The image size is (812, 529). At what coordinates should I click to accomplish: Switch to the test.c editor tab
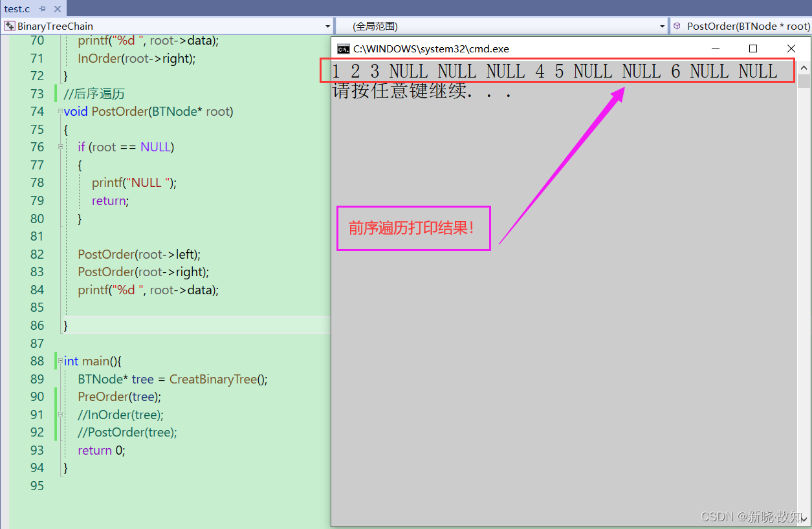pos(19,9)
